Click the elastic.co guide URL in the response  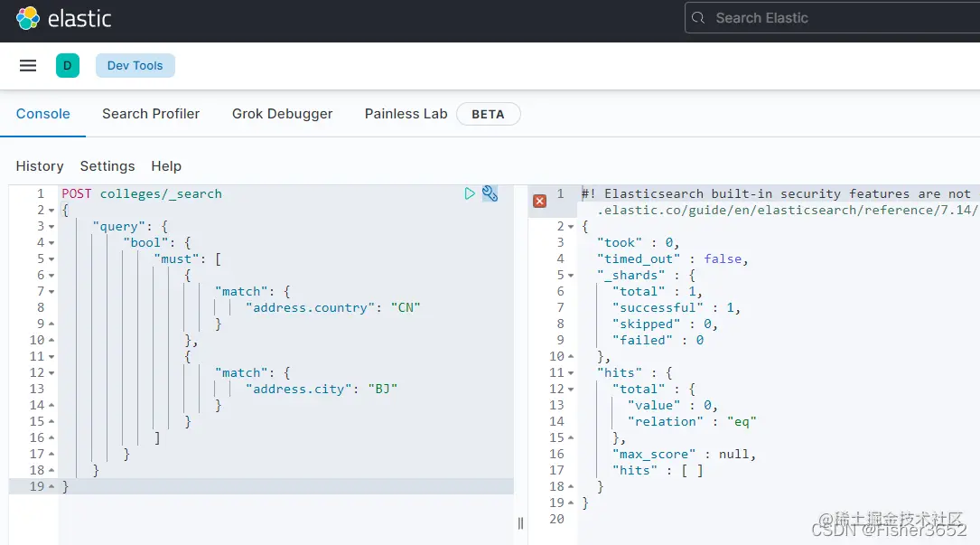[788, 211]
